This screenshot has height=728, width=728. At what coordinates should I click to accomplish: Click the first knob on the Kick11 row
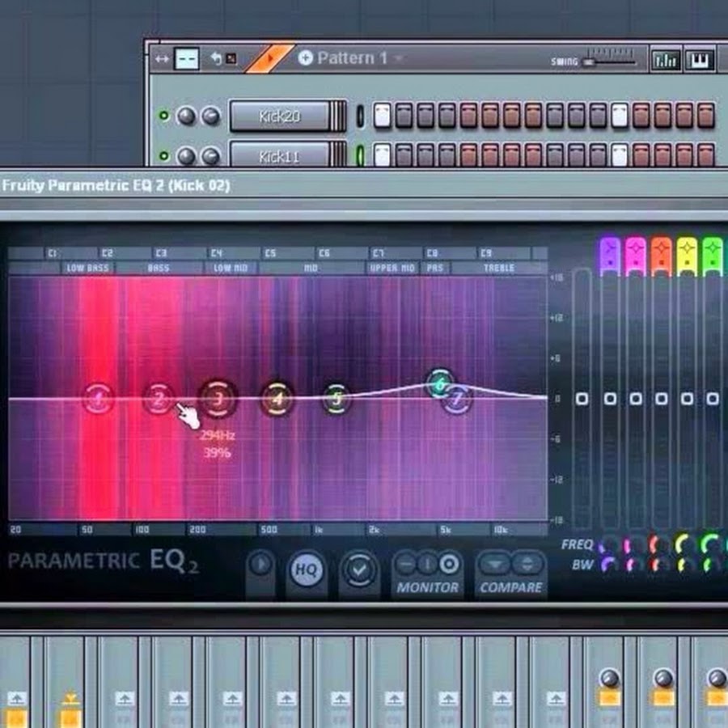pos(187,156)
